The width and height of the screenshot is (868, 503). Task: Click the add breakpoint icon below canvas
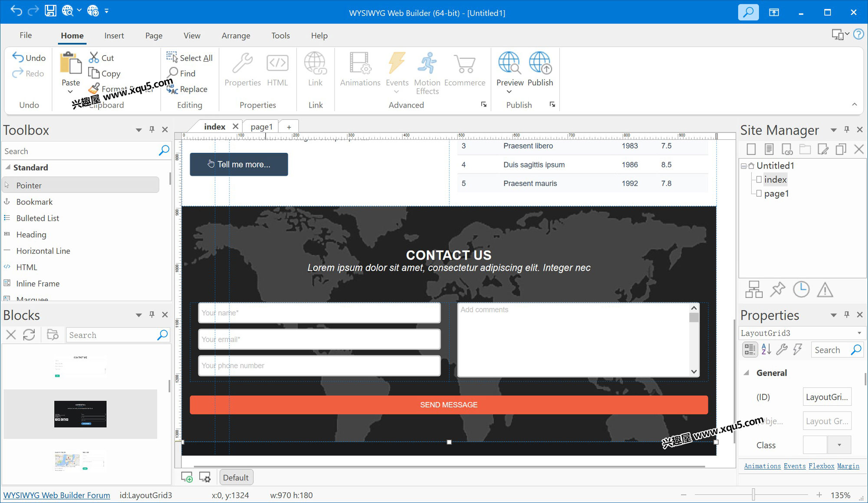pyautogui.click(x=187, y=477)
